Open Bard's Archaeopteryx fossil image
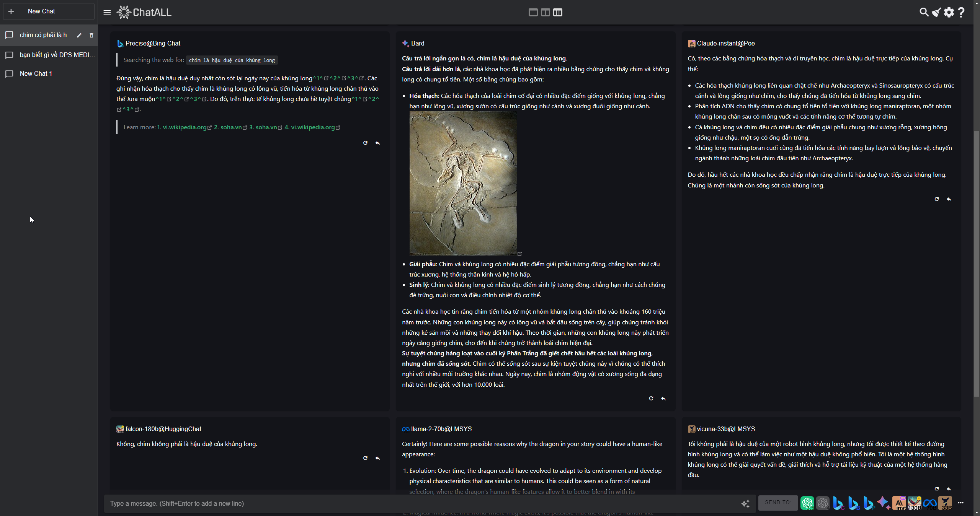The image size is (980, 516). [x=463, y=183]
